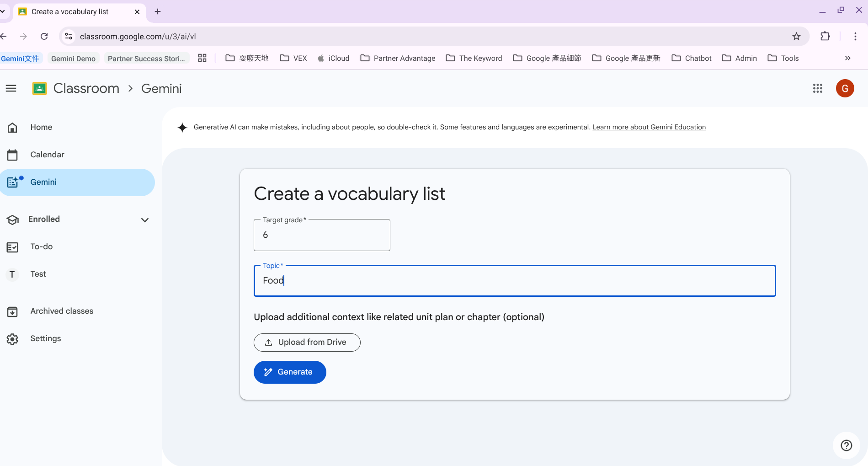Open the help question mark icon

tap(846, 445)
